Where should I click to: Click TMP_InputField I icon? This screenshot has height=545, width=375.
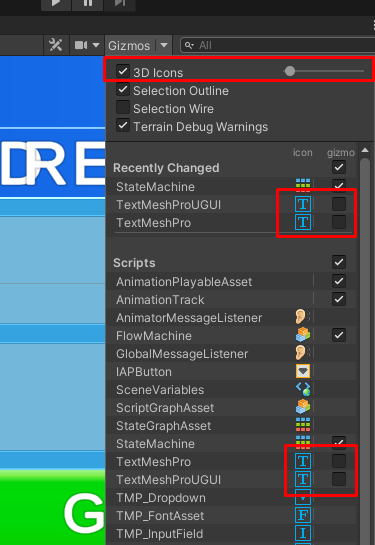[x=303, y=533]
